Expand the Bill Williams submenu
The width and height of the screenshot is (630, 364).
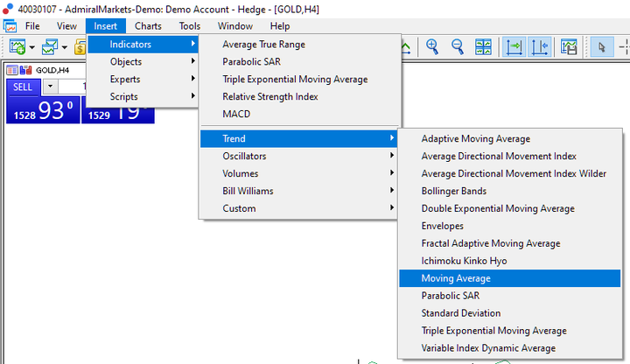[298, 191]
